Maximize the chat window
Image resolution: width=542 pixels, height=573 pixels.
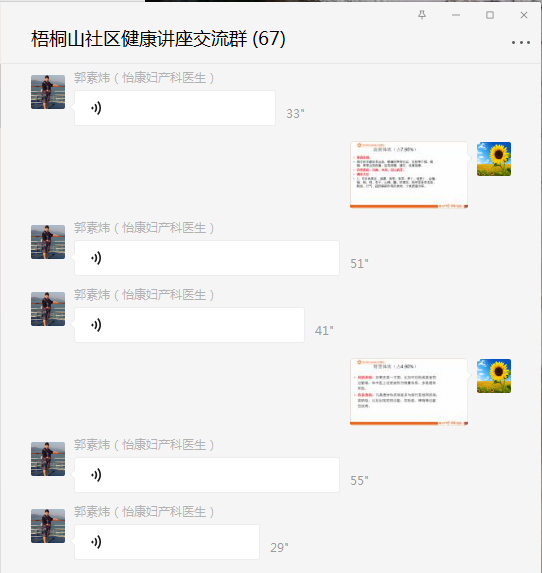(x=490, y=15)
